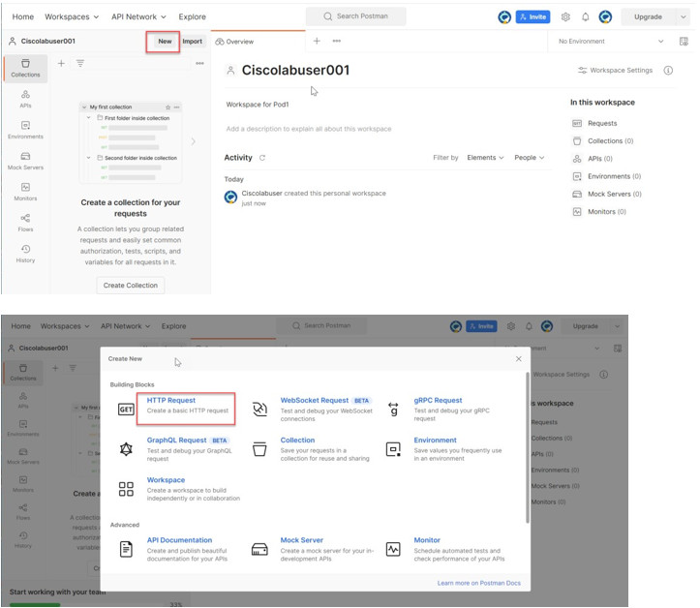This screenshot has width=700, height=608.
Task: Open Mock Servers (0) under In this workspace
Action: (607, 195)
